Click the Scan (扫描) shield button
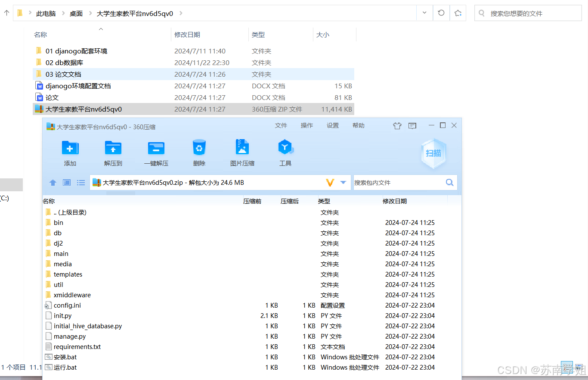The height and width of the screenshot is (380, 588). tap(433, 153)
